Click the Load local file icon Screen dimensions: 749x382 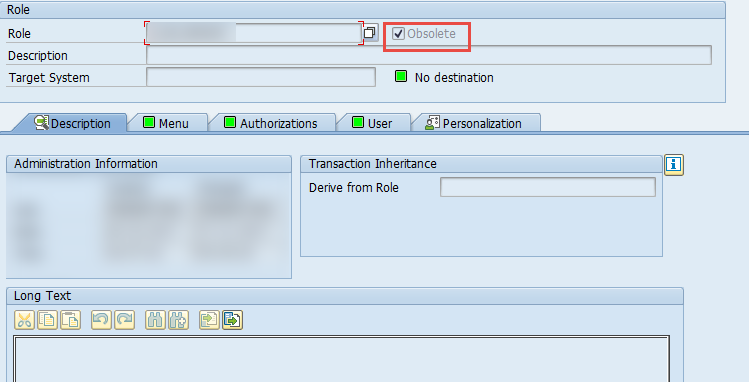point(209,320)
